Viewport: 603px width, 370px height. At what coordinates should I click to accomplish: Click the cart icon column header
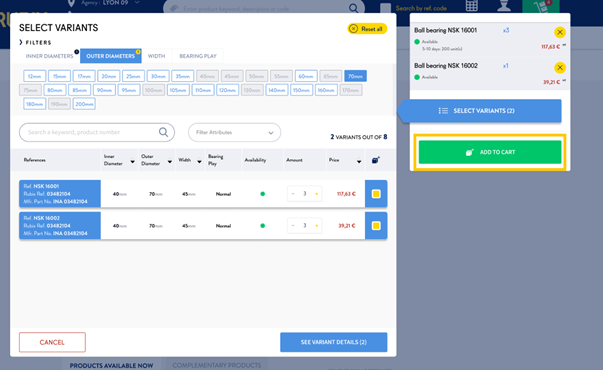376,160
